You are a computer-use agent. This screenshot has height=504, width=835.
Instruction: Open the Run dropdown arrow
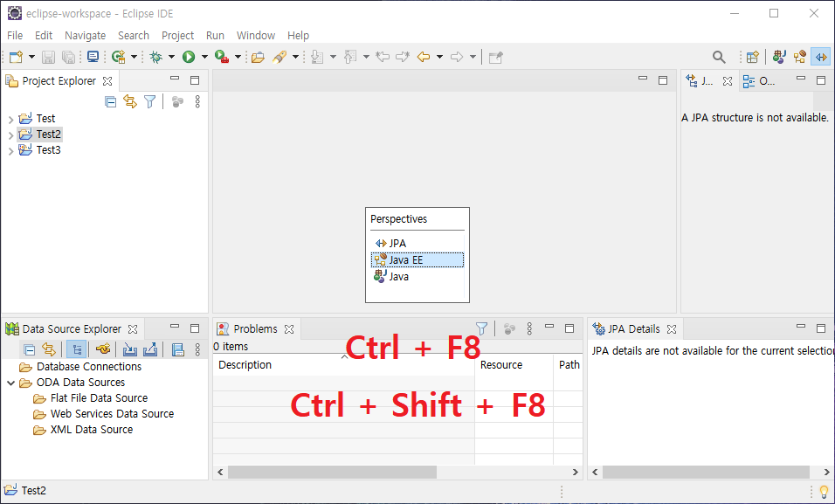pyautogui.click(x=204, y=57)
